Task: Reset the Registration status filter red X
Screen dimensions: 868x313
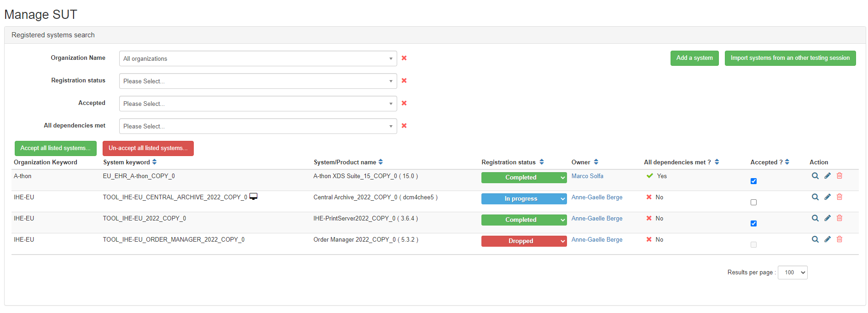Action: click(404, 81)
